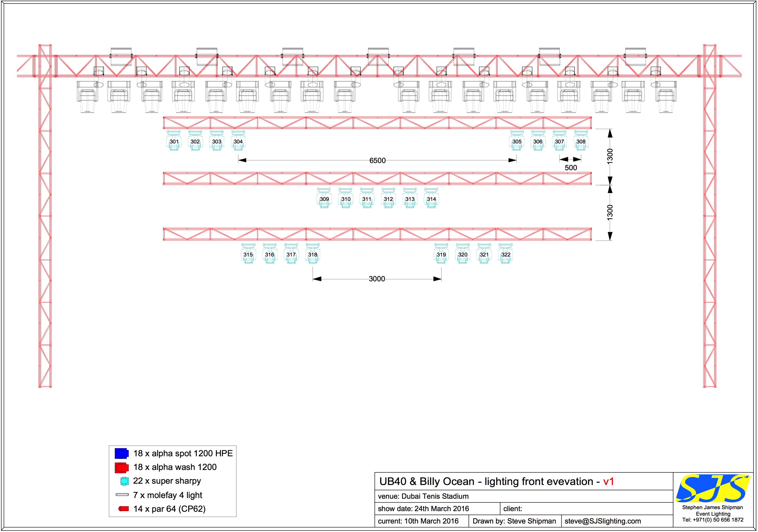Select the lower 1300 vertical dimension

pyautogui.click(x=610, y=213)
